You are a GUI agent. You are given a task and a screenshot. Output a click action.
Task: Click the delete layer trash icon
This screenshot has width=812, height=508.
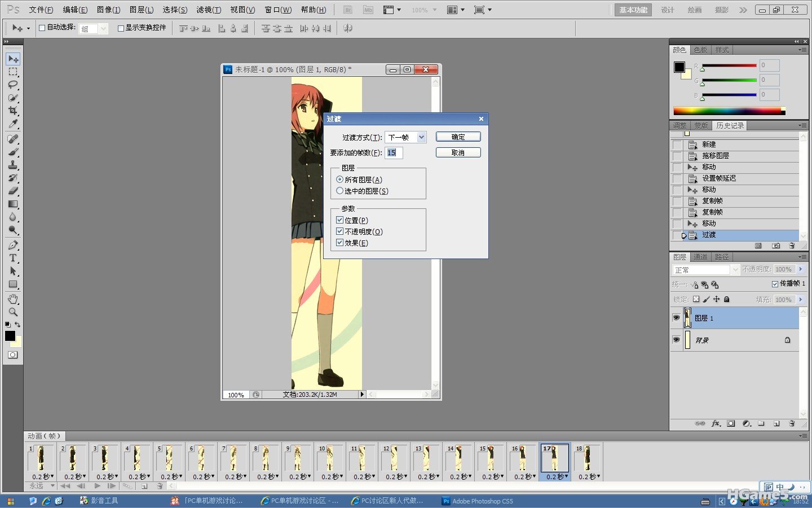pyautogui.click(x=792, y=423)
